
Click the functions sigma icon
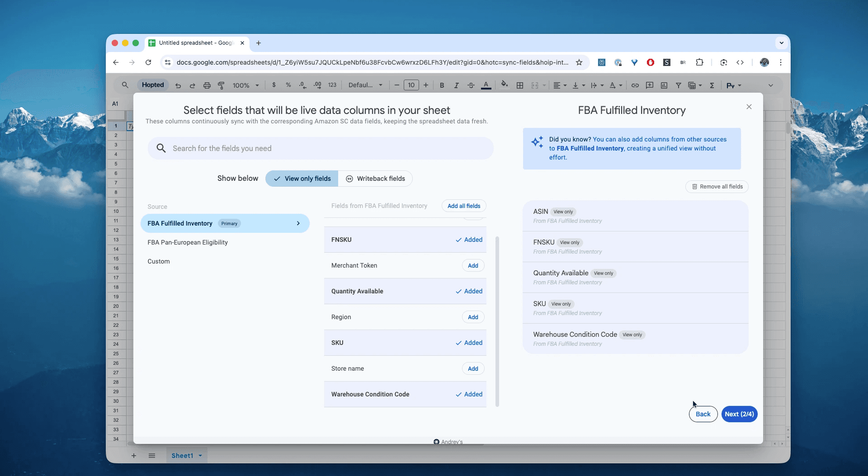712,85
